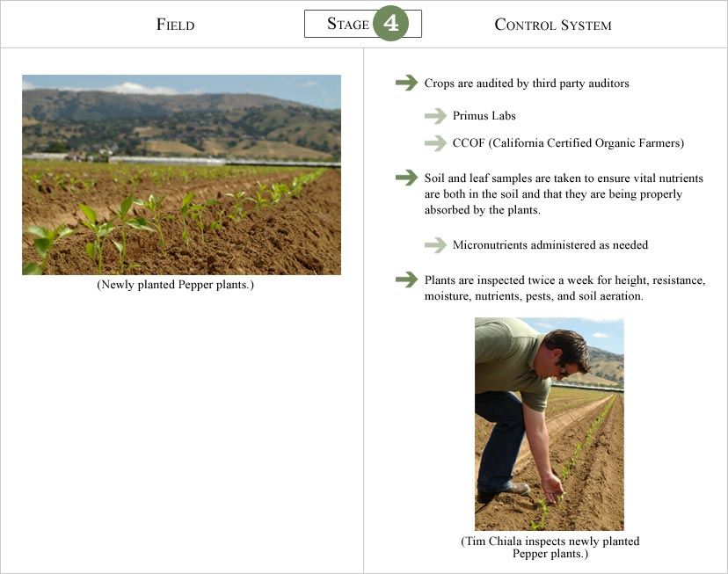Click Crops are audited bullet text
728x574 pixels.
point(527,83)
